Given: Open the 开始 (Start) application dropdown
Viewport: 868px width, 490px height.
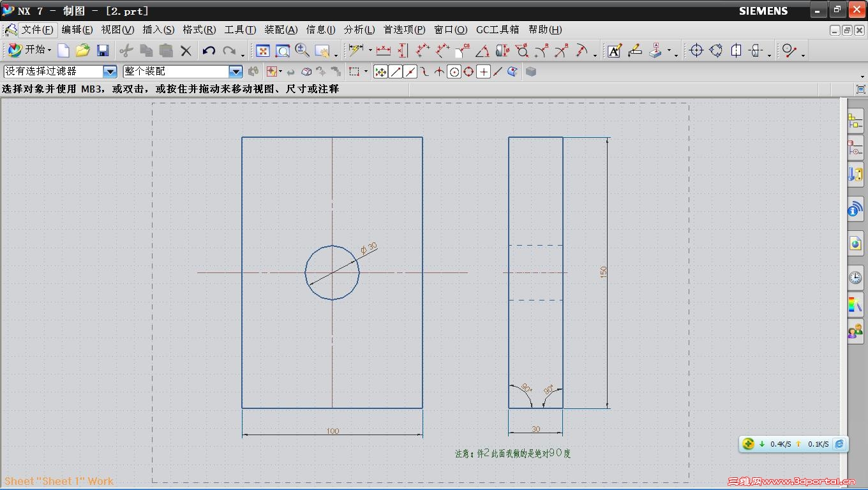Looking at the screenshot, I should click(x=29, y=50).
